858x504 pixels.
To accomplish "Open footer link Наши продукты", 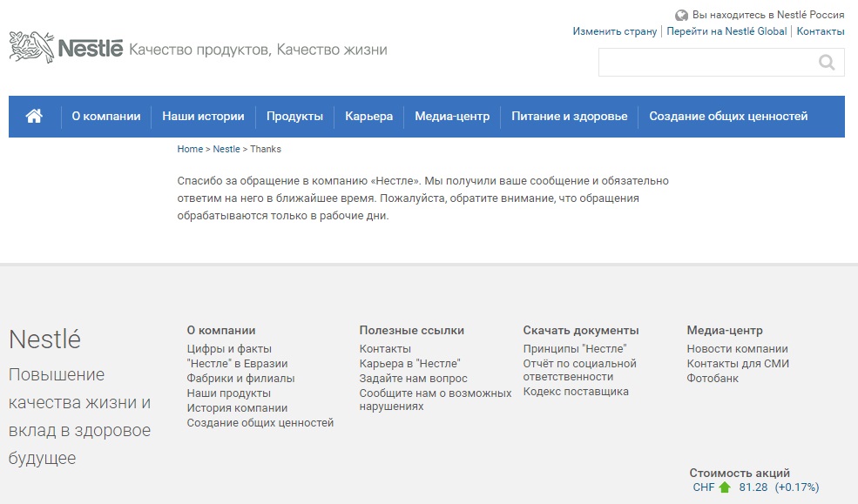I will [229, 393].
